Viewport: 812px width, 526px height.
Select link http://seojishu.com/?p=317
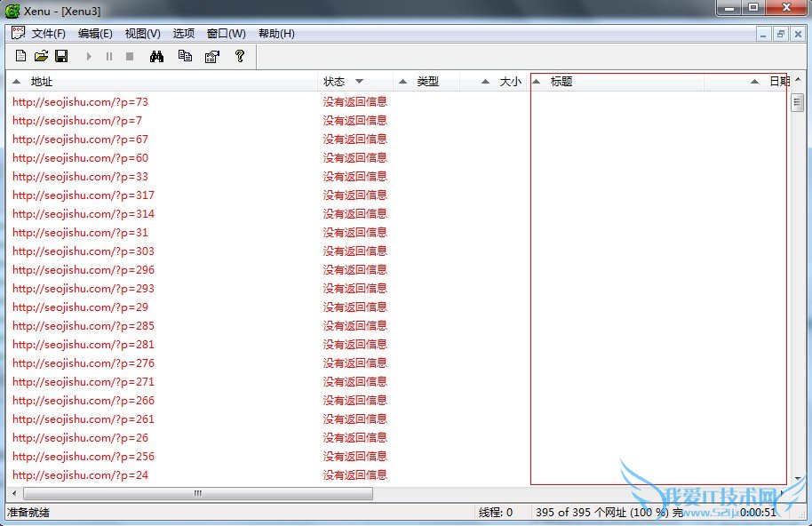(84, 195)
